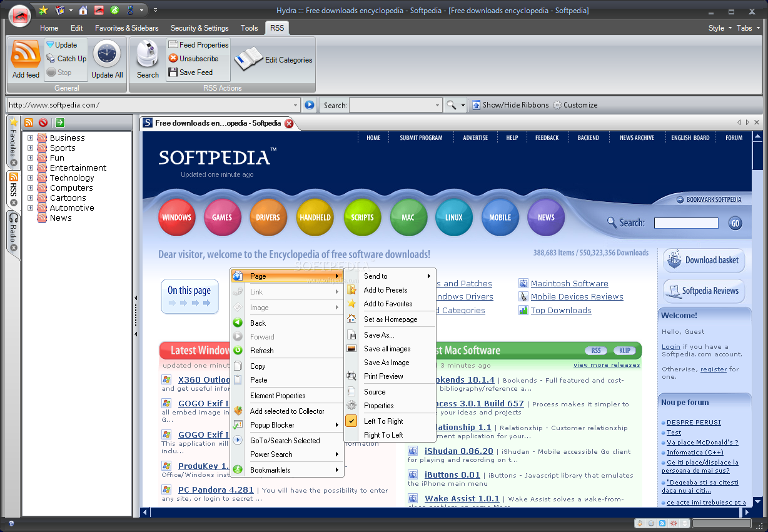
Task: Click the toolbar Search input field
Action: 395,105
